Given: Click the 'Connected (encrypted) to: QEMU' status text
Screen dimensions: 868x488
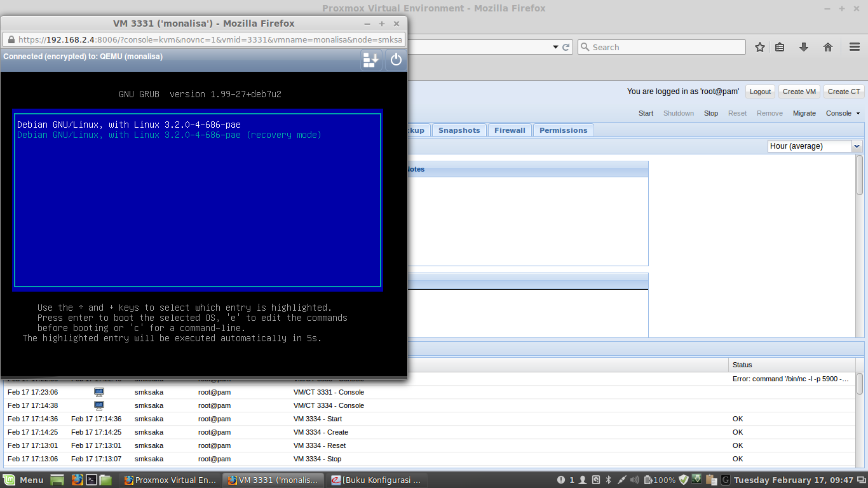Looking at the screenshot, I should 83,57.
